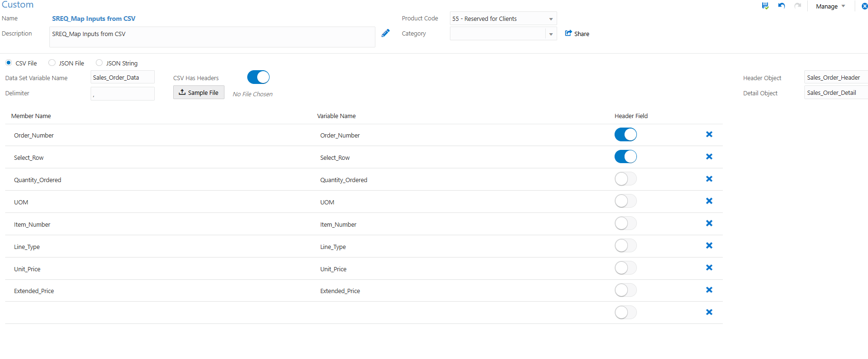Click the Detail Object field
Image resolution: width=868 pixels, height=359 pixels.
[836, 92]
